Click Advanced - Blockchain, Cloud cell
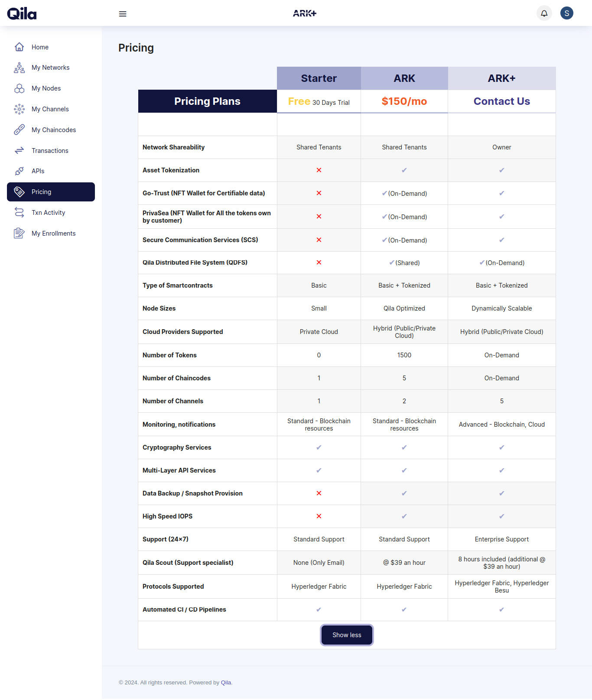Image resolution: width=592 pixels, height=700 pixels. pos(502,425)
